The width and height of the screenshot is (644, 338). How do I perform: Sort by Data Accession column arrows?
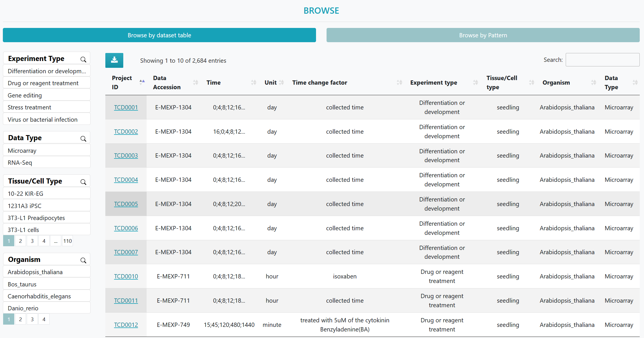tap(195, 82)
